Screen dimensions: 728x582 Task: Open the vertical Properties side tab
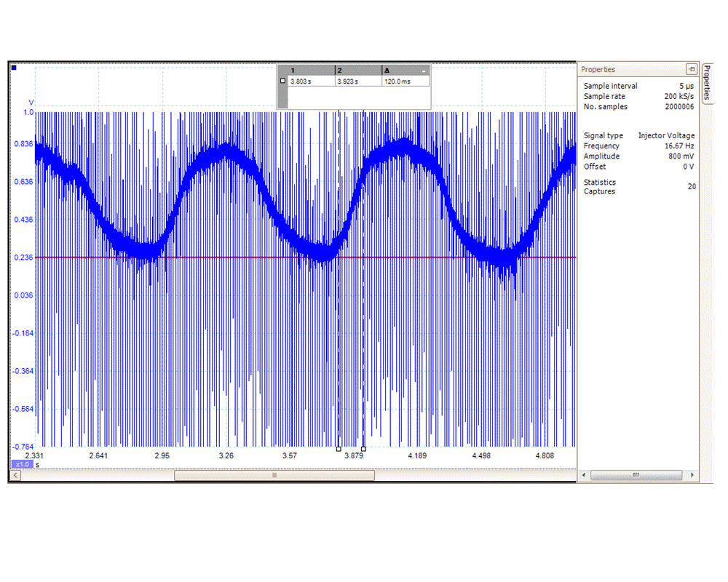click(x=707, y=83)
